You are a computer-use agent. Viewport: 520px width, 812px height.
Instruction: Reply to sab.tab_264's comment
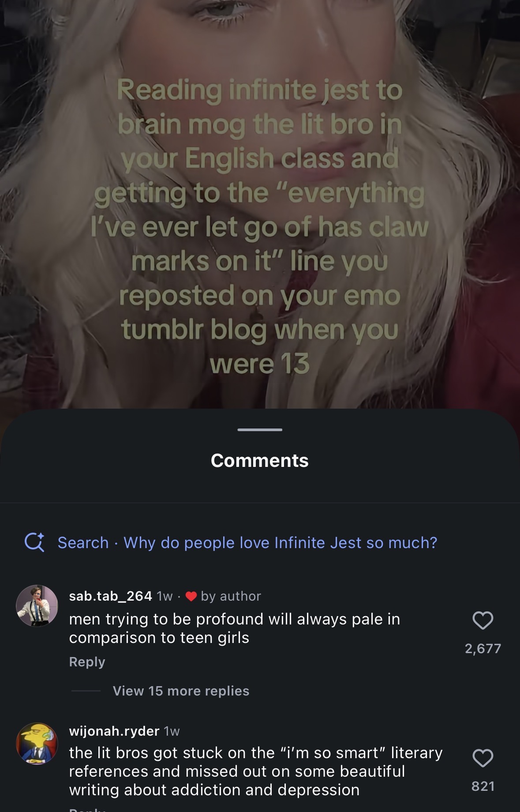(x=87, y=662)
